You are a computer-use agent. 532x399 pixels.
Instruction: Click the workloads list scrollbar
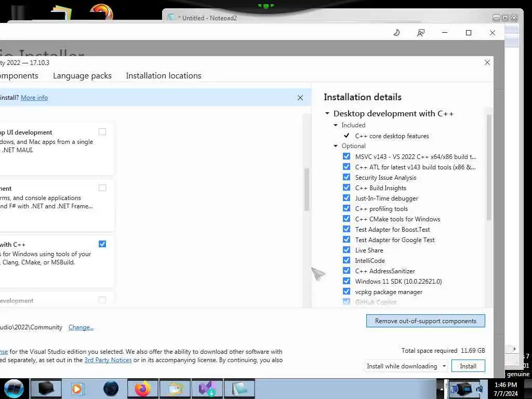tap(307, 189)
